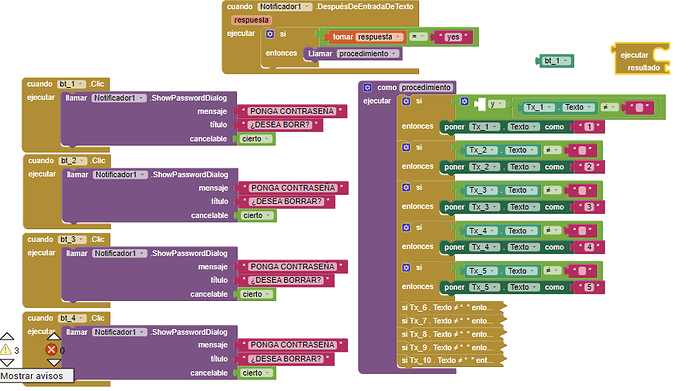Screen dimensions: 690x391
Task: Click the red error X icon
Action: click(x=51, y=350)
